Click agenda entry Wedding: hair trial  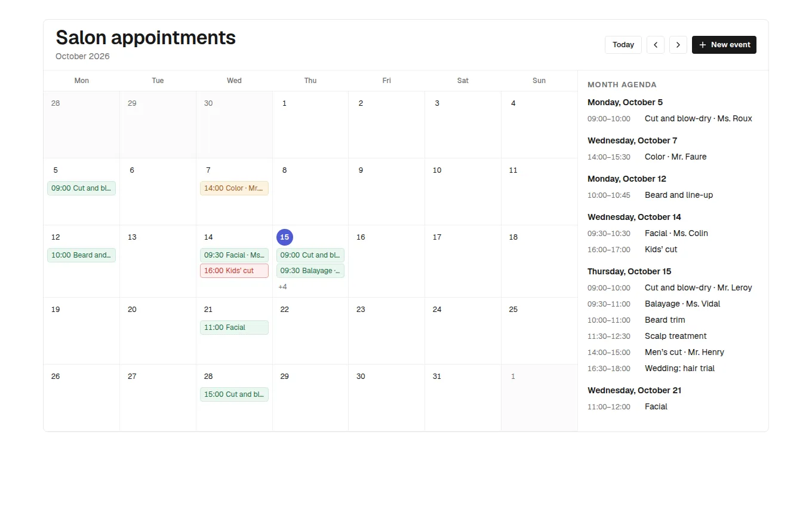click(673, 369)
